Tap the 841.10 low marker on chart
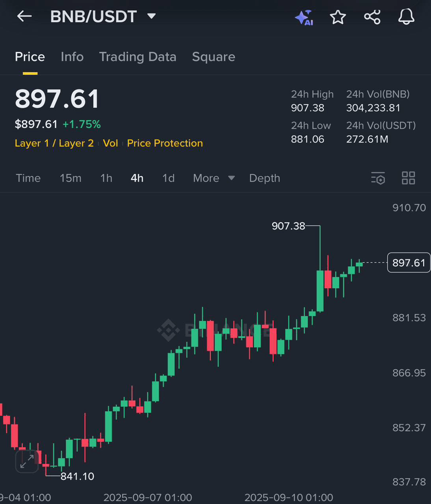The height and width of the screenshot is (504, 431). pos(77,476)
